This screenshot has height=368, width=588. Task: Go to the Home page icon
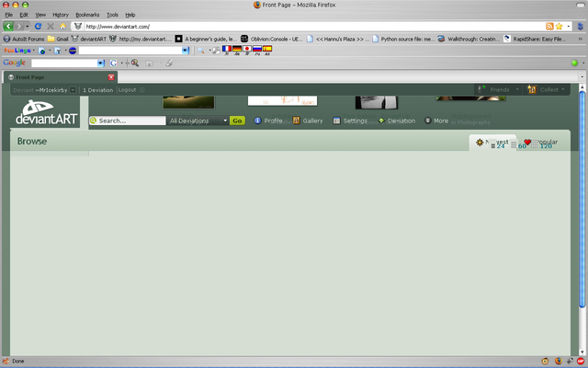coord(63,27)
